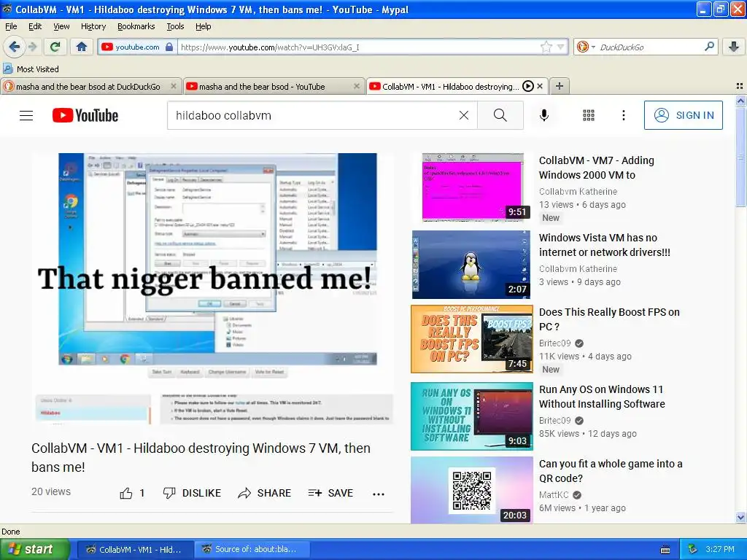Click the video player area
This screenshot has width=747, height=560.
(x=213, y=288)
